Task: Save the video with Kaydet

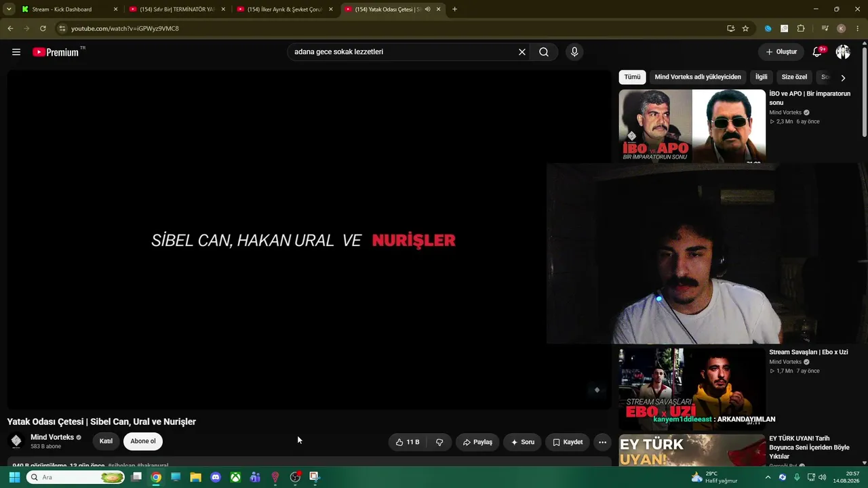Action: 568,442
